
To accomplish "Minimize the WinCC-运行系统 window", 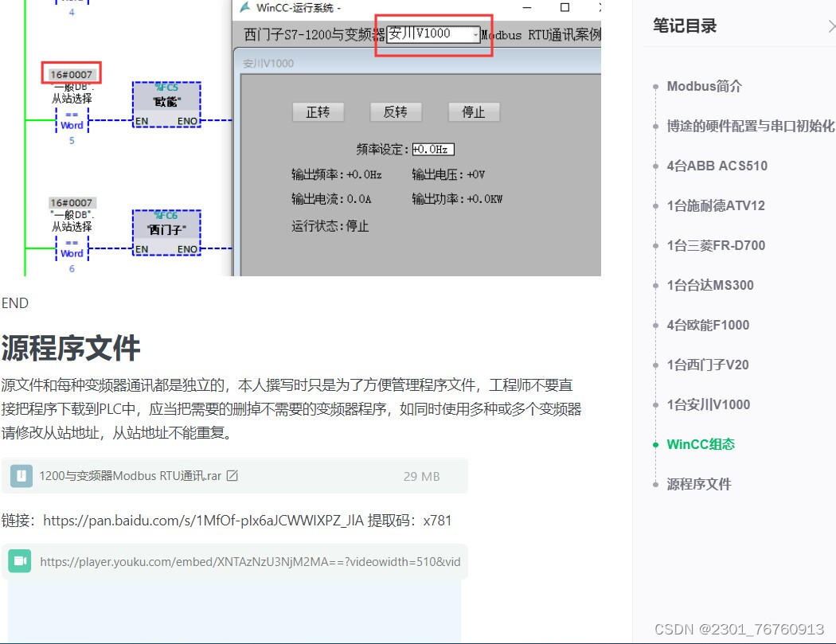I will point(527,7).
